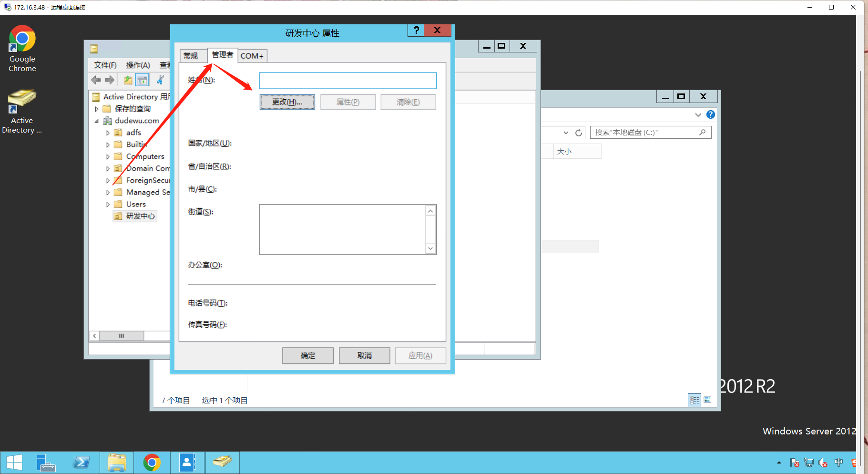
Task: Collapse the dudewu.com domain node
Action: [96, 121]
